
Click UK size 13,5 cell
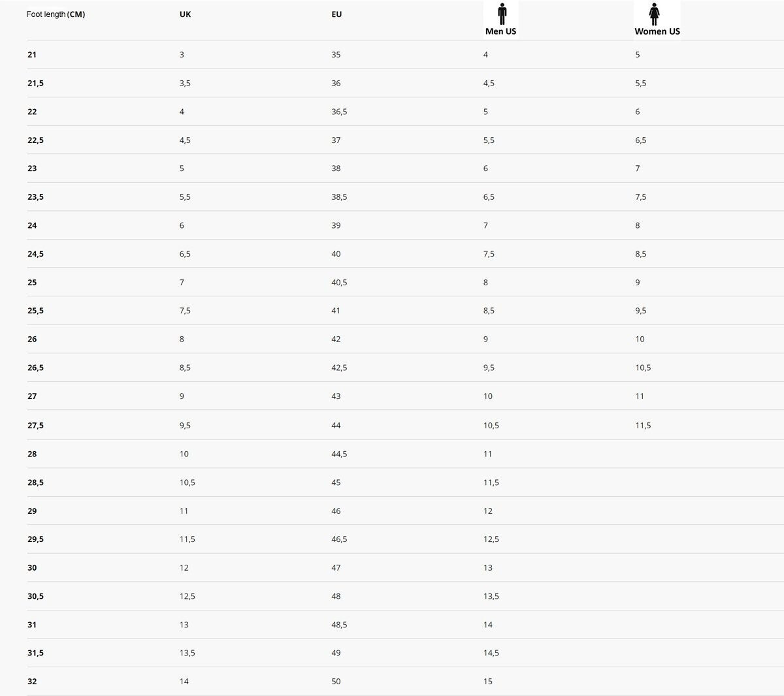pyautogui.click(x=188, y=653)
